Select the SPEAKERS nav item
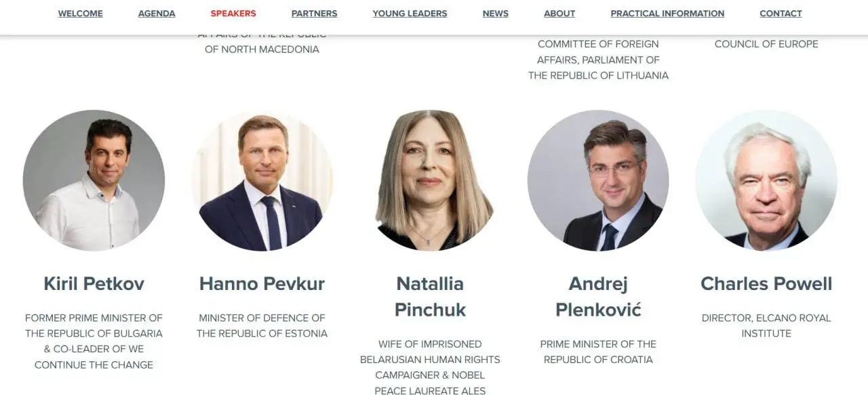 point(233,14)
